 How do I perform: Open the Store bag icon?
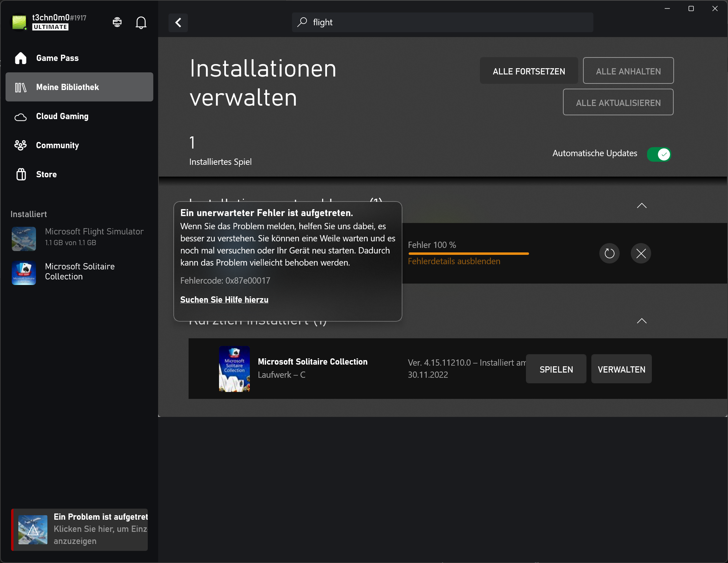[21, 174]
